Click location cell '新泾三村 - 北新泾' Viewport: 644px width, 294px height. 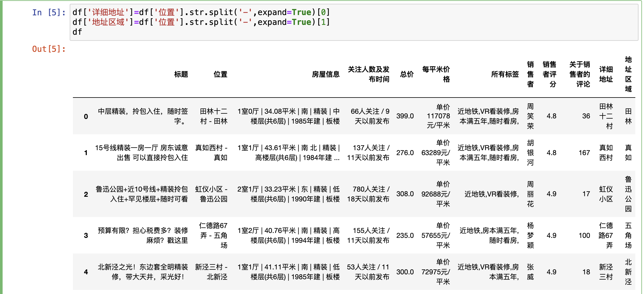coord(211,272)
